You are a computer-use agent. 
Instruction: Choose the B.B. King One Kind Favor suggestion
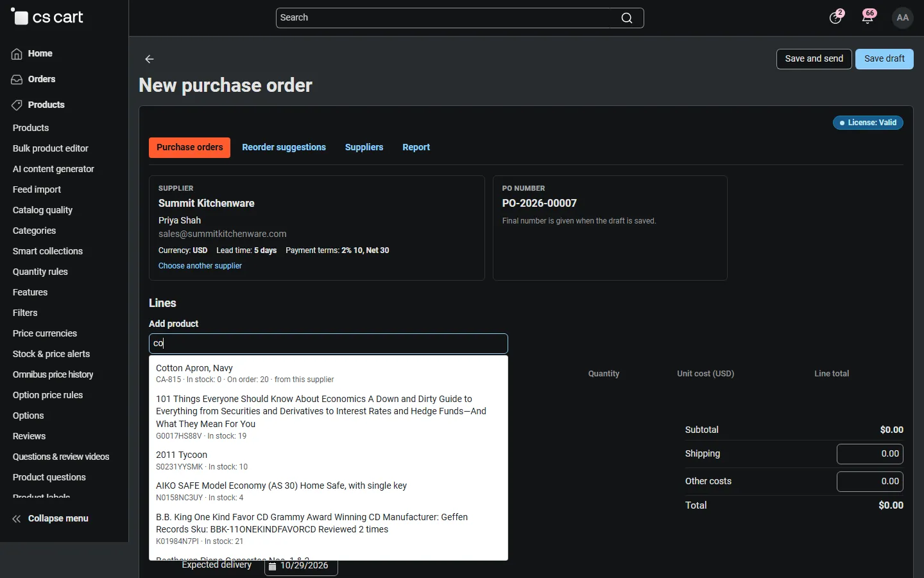pos(329,529)
